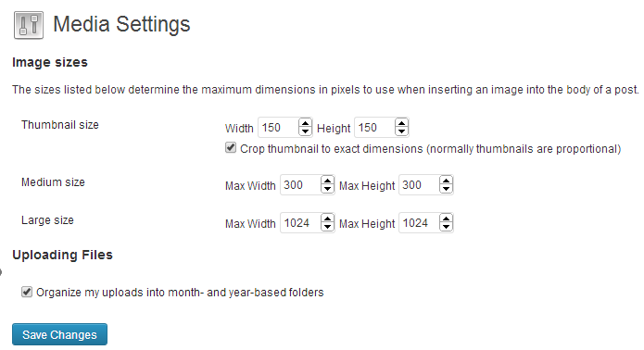644x350 pixels.
Task: Save Changes to media settings
Action: [59, 334]
